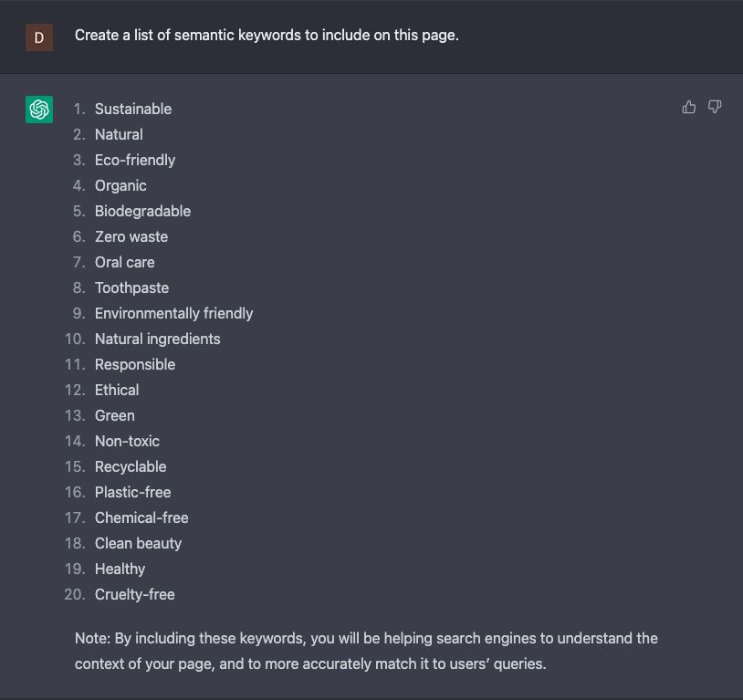The height and width of the screenshot is (700, 743).
Task: Click the note paragraph about search engines
Action: [x=366, y=652]
